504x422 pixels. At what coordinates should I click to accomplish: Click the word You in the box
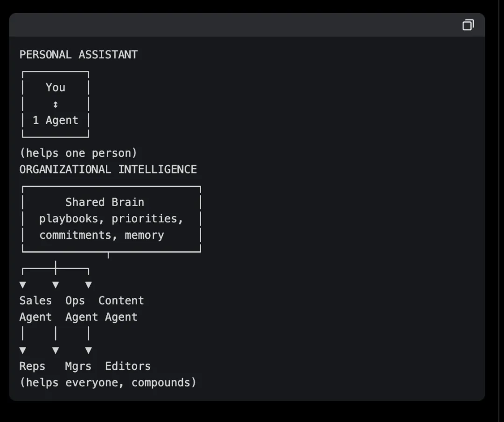[x=56, y=87]
